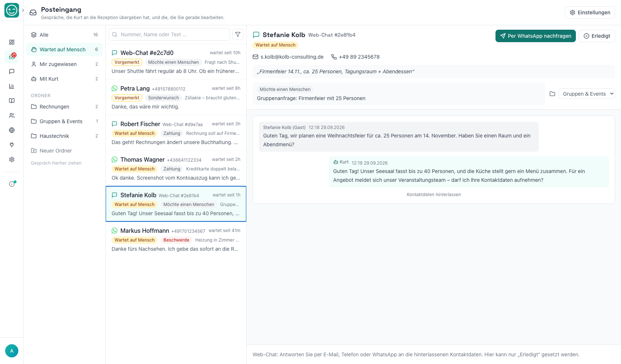Focus the Nummer, Name oder Text search field

tap(169, 34)
